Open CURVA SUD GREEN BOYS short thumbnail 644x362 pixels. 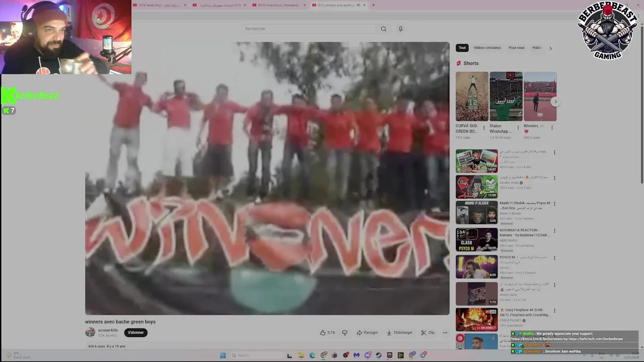[472, 96]
